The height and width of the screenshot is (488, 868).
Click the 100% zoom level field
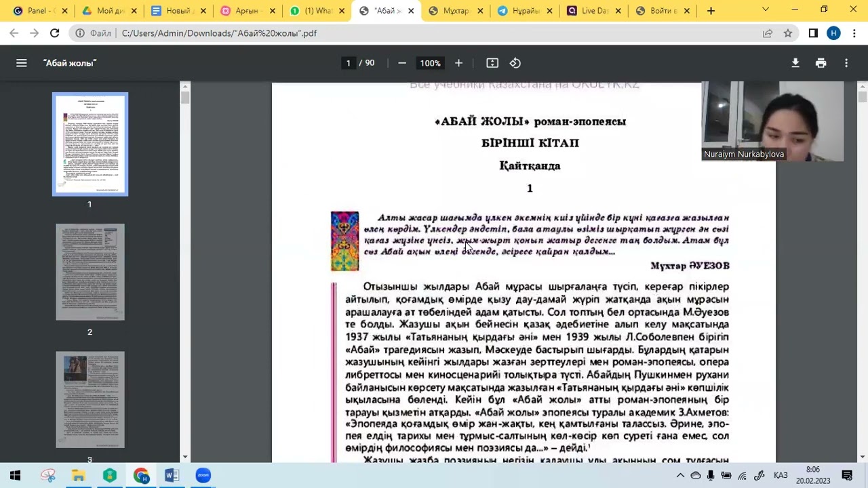point(430,63)
